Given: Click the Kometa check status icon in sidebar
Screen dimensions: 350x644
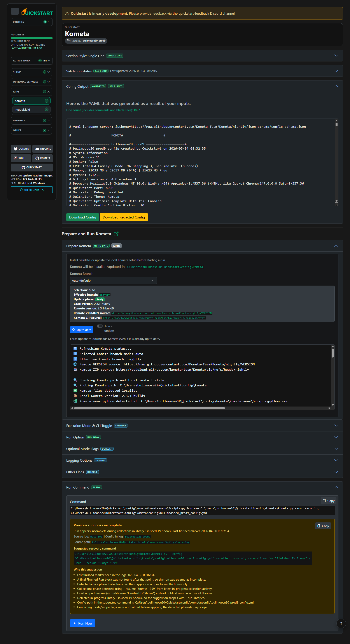Looking at the screenshot, I should [47, 101].
